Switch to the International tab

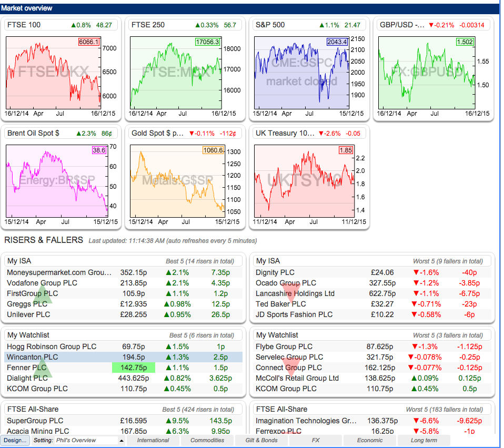[x=153, y=440]
